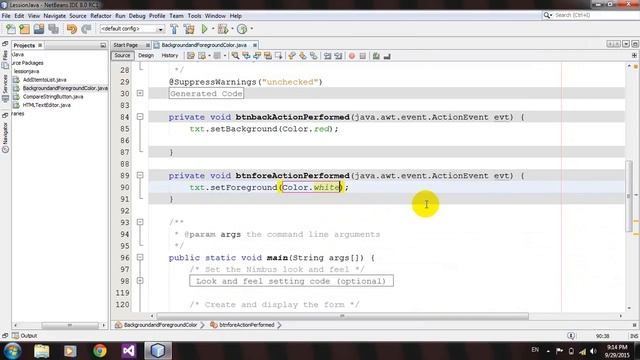Click the Uncomment code icon

coord(387,56)
